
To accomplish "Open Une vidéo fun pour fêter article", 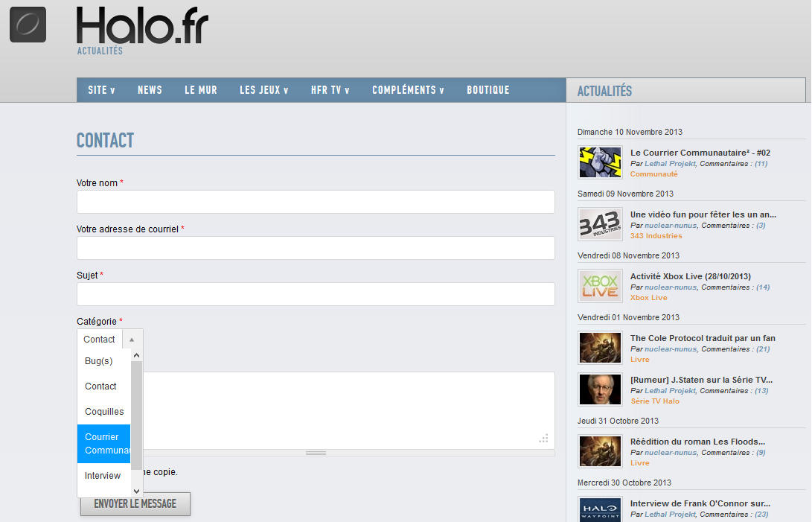I will (x=703, y=214).
